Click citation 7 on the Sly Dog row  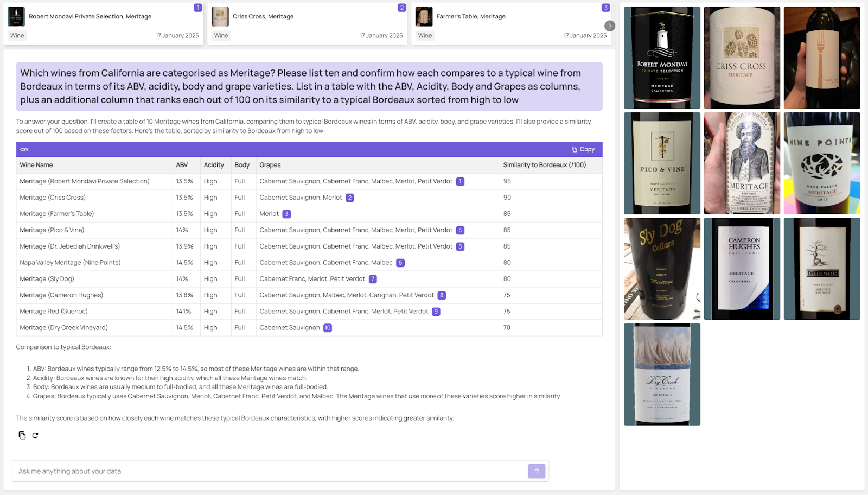pos(373,279)
